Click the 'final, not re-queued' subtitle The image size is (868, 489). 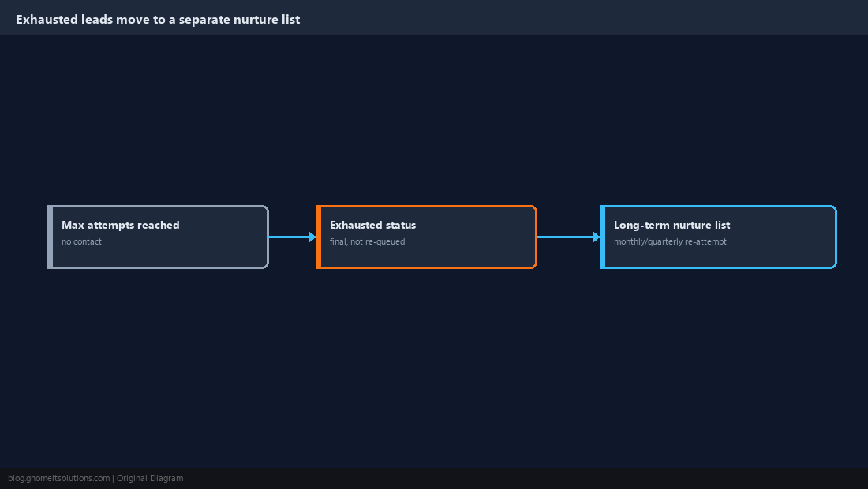(367, 241)
